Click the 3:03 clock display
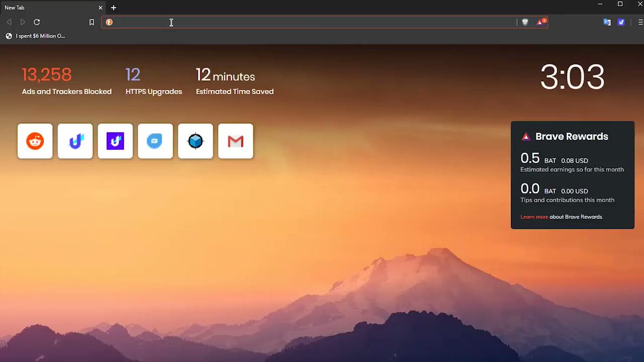Image resolution: width=644 pixels, height=362 pixels. pos(572,77)
